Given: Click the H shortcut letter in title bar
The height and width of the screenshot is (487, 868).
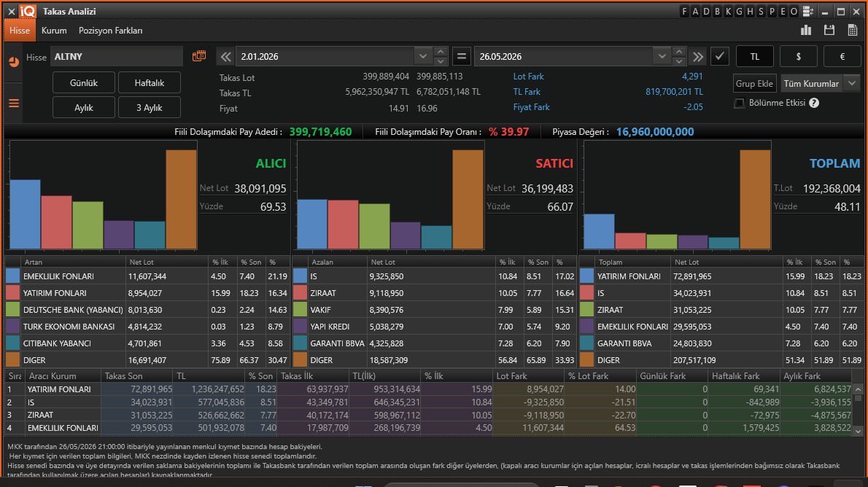Looking at the screenshot, I should tap(750, 11).
